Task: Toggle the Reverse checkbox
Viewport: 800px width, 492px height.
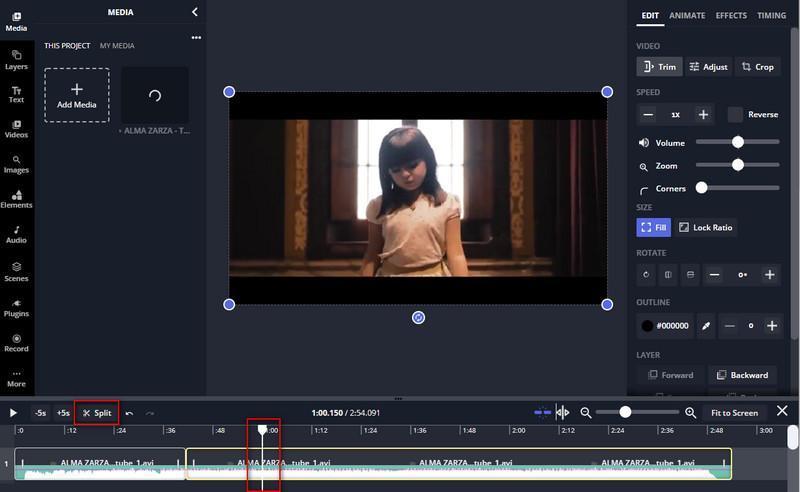Action: click(735, 114)
